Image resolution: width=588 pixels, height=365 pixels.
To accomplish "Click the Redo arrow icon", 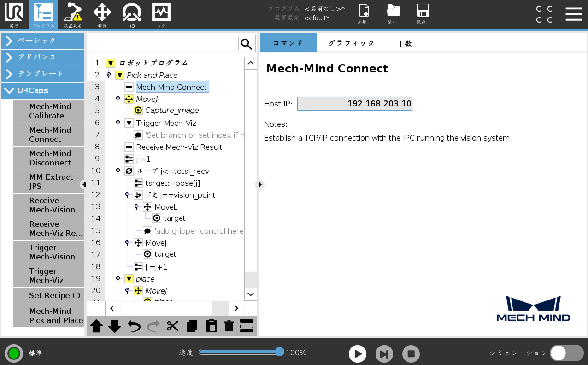I will coord(153,326).
